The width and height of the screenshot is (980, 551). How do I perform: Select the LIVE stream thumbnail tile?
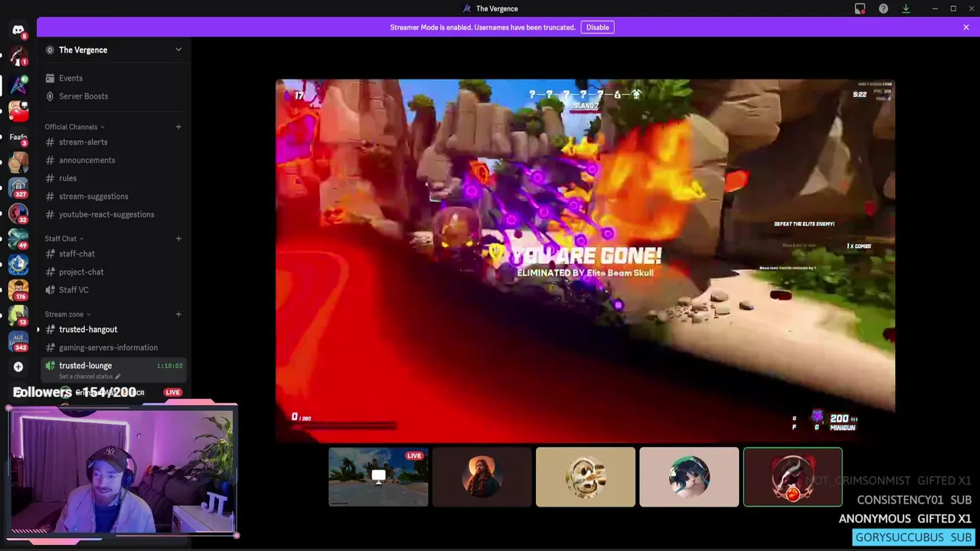point(378,477)
